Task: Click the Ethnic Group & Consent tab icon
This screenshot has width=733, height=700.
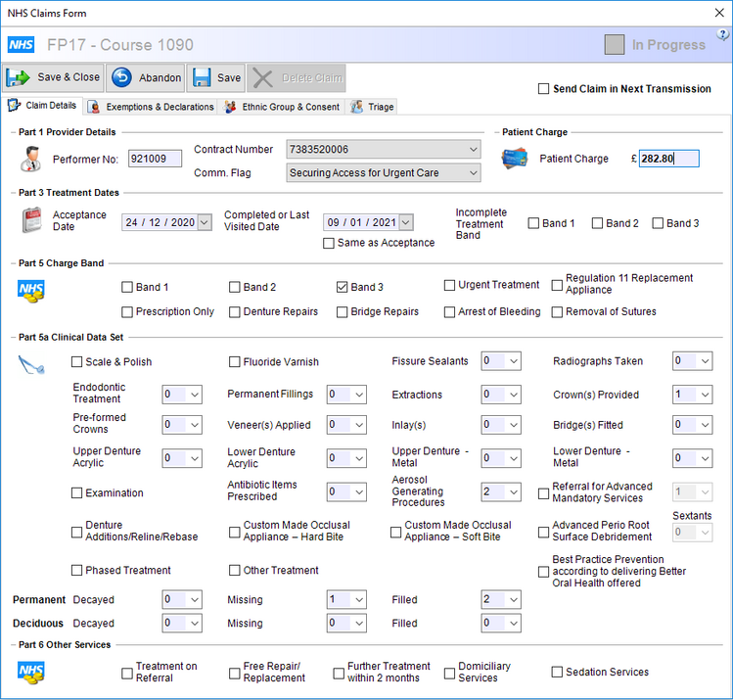Action: pos(230,107)
